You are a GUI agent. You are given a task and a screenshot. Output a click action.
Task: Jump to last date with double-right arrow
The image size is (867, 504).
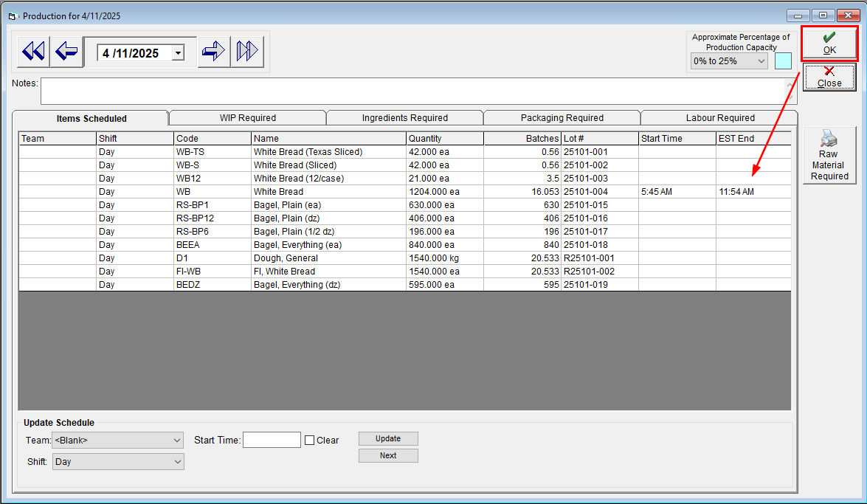point(246,52)
